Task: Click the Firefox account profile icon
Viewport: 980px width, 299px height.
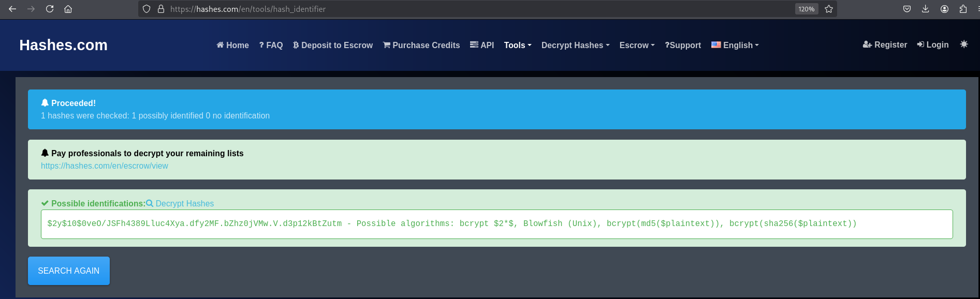Action: (x=944, y=9)
